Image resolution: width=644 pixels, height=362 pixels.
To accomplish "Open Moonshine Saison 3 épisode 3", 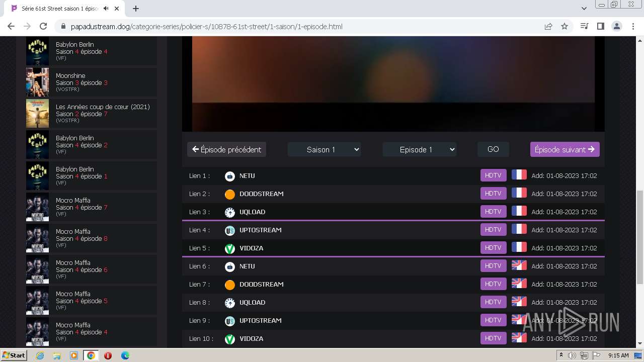I will [x=92, y=82].
